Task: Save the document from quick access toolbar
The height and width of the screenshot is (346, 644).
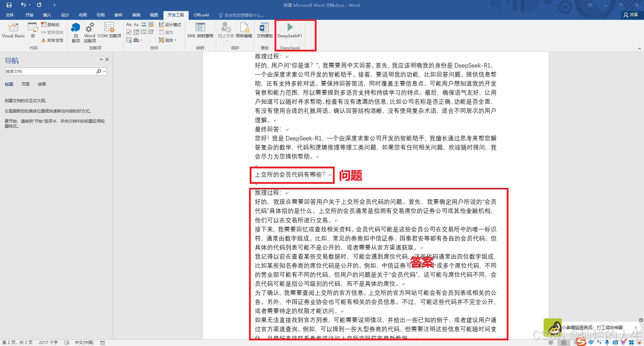Action: coord(9,5)
